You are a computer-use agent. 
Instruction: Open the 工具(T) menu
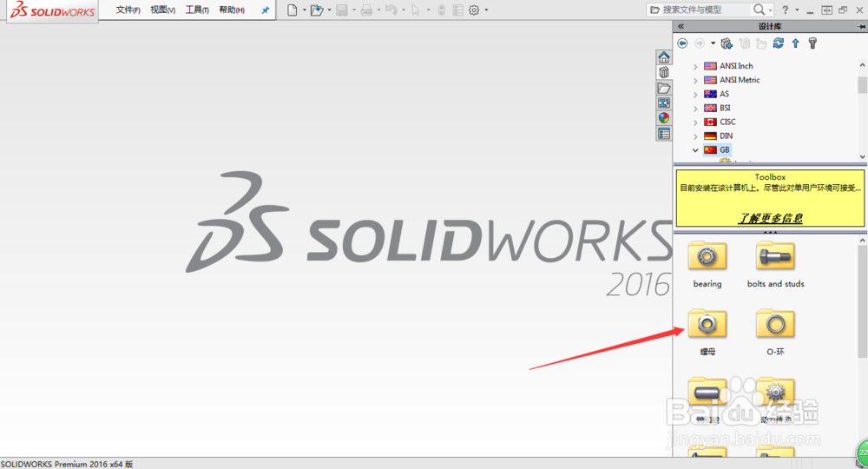point(197,10)
